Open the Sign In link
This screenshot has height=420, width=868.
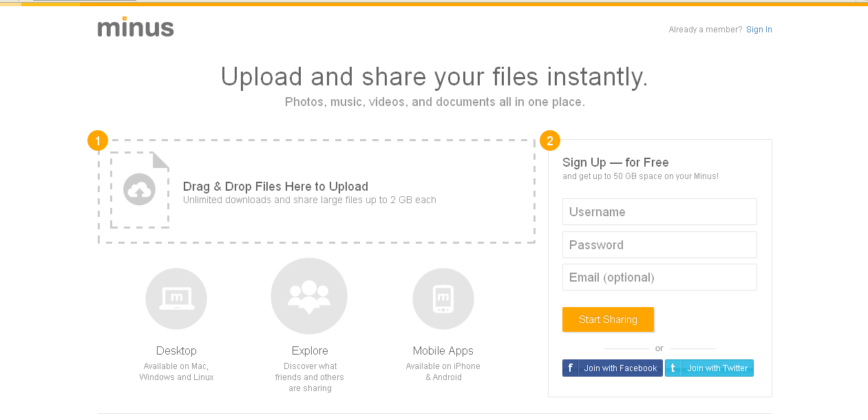tap(759, 30)
